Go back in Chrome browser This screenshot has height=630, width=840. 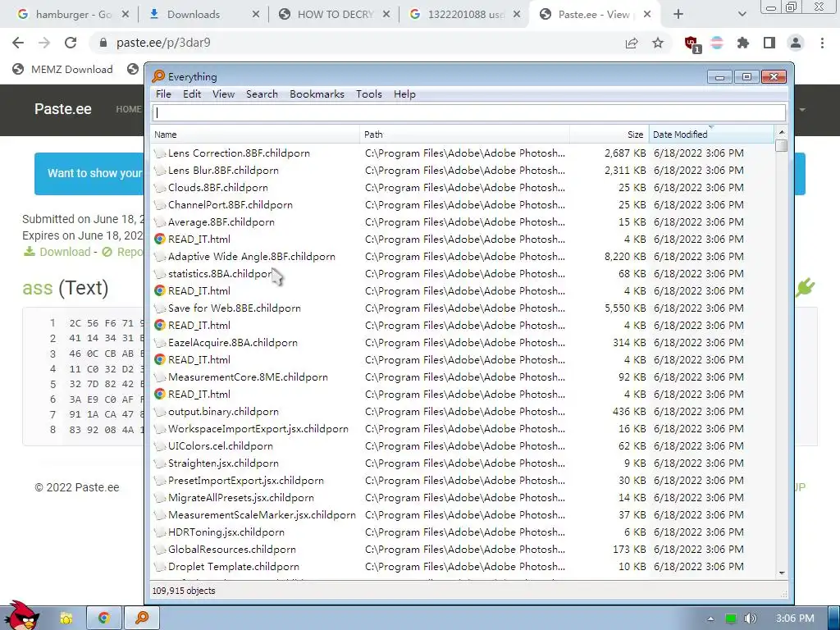[x=18, y=43]
